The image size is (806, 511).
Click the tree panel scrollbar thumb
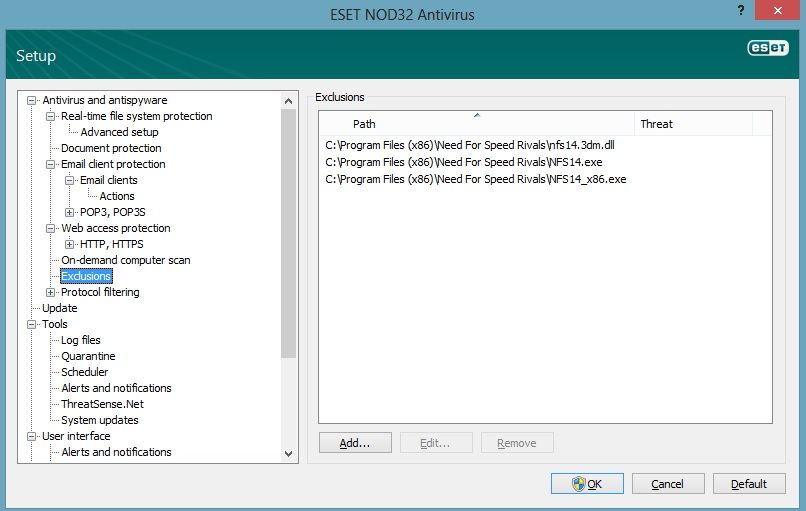pyautogui.click(x=288, y=233)
